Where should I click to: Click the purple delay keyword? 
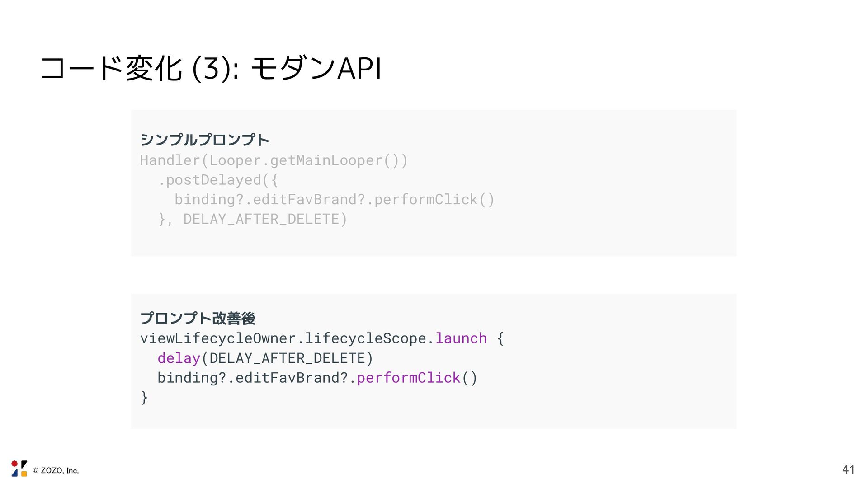(x=179, y=358)
